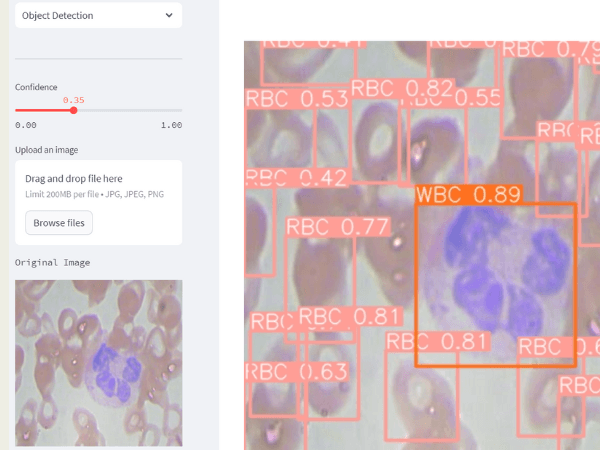Click the chevron arrow on Object Detection selector
The height and width of the screenshot is (450, 600).
[x=168, y=16]
